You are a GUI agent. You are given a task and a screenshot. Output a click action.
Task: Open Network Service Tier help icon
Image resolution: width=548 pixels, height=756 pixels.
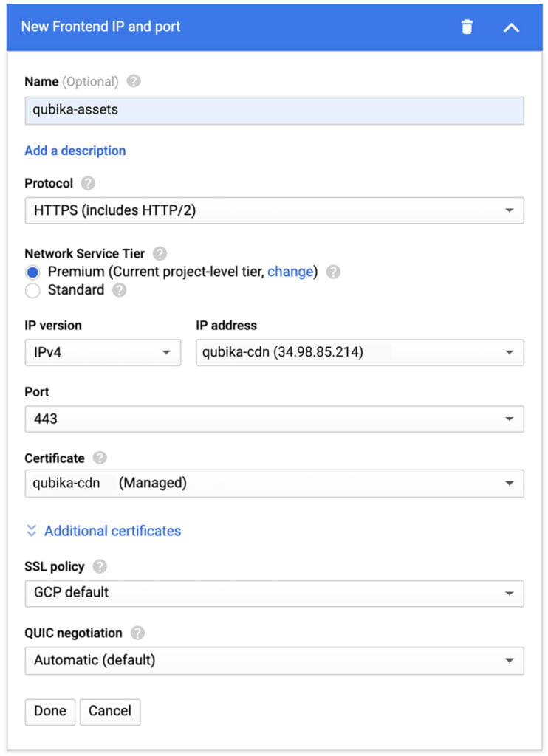(159, 252)
